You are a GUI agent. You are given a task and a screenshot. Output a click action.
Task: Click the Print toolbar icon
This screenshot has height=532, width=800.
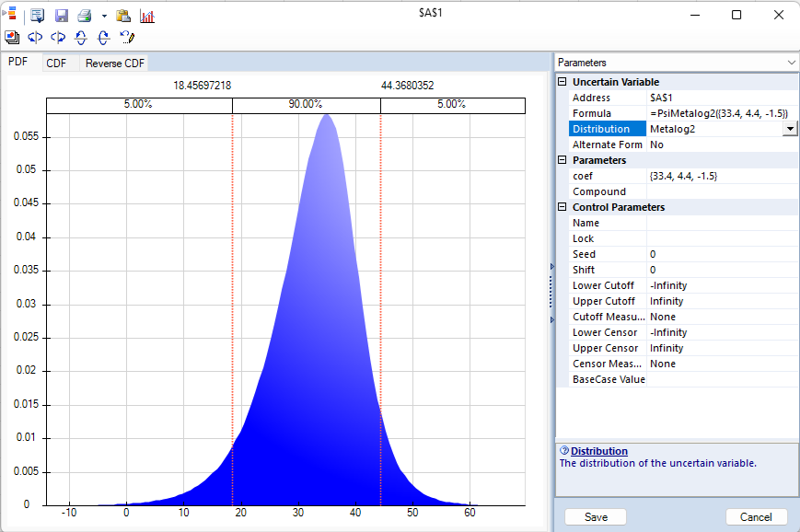coord(84,16)
